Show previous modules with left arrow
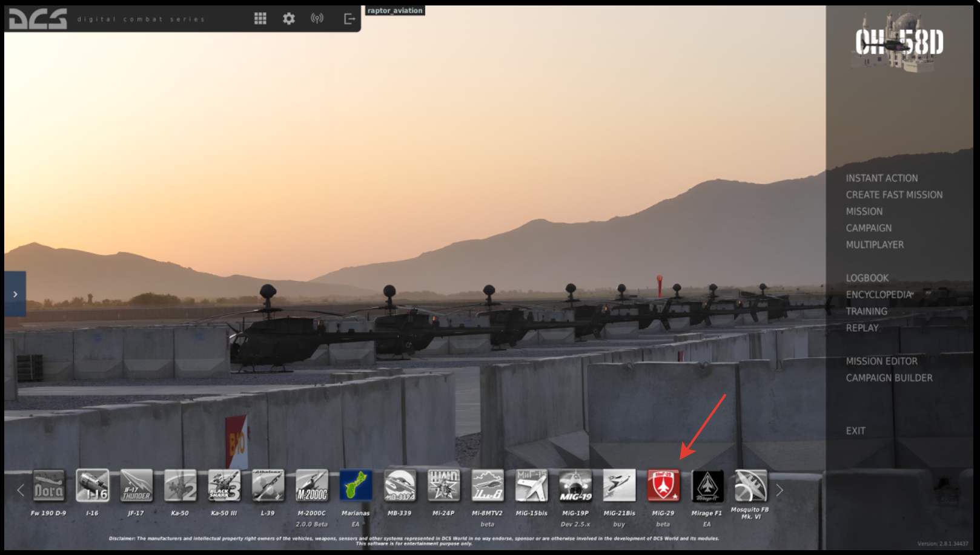 point(21,490)
